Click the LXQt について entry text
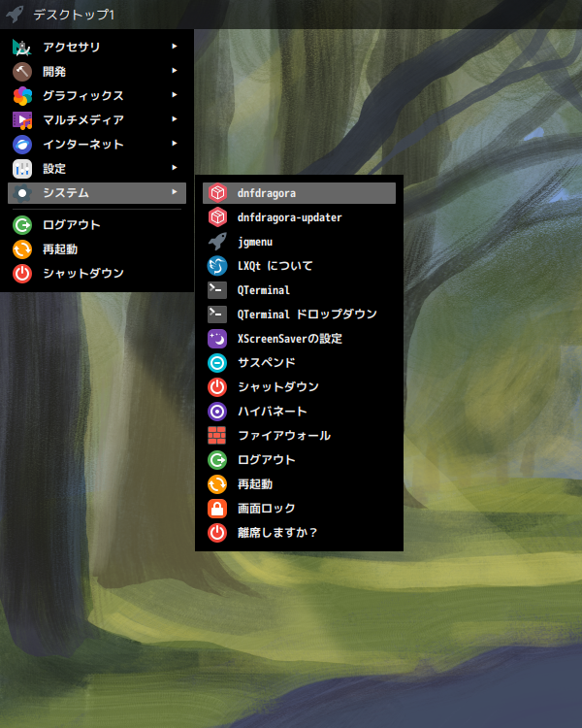 275,266
